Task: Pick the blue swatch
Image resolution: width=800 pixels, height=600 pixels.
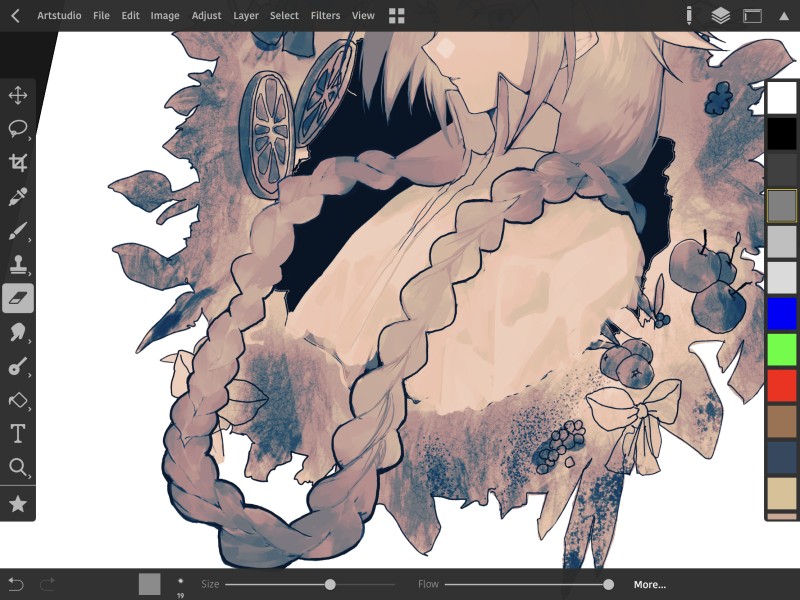Action: click(x=782, y=314)
